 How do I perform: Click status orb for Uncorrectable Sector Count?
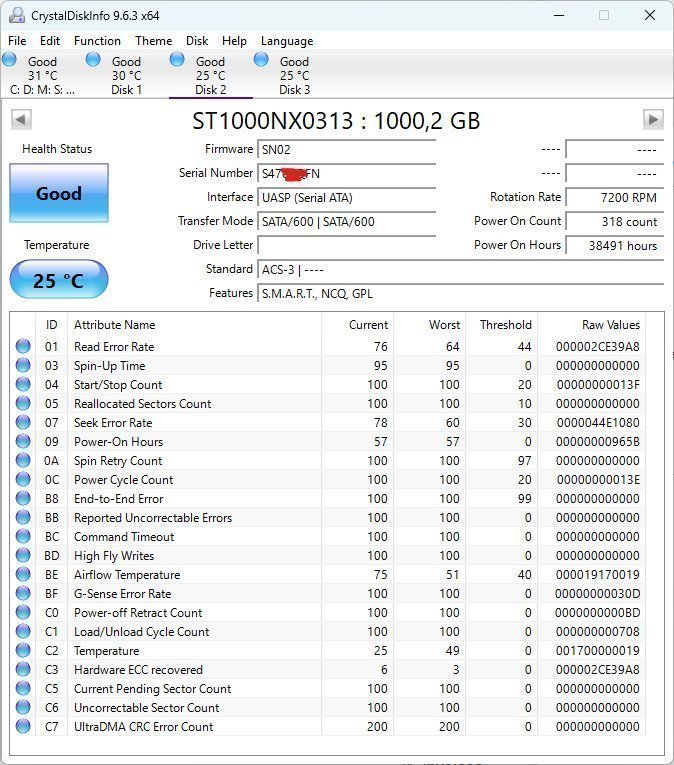pyautogui.click(x=23, y=708)
